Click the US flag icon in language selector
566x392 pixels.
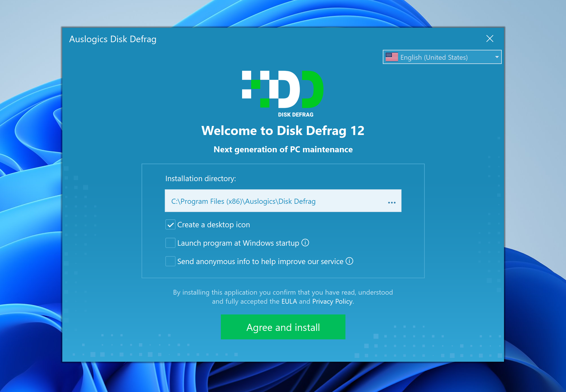coord(392,57)
